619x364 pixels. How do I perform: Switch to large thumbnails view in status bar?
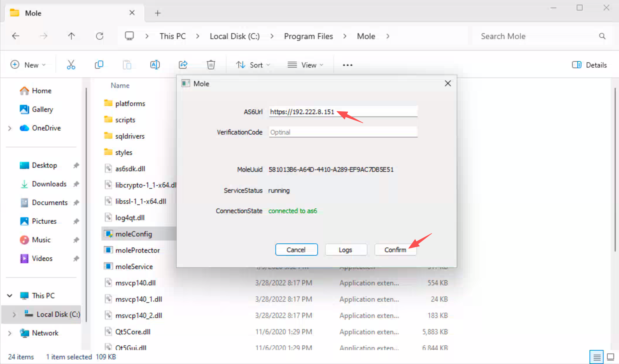[x=610, y=357]
